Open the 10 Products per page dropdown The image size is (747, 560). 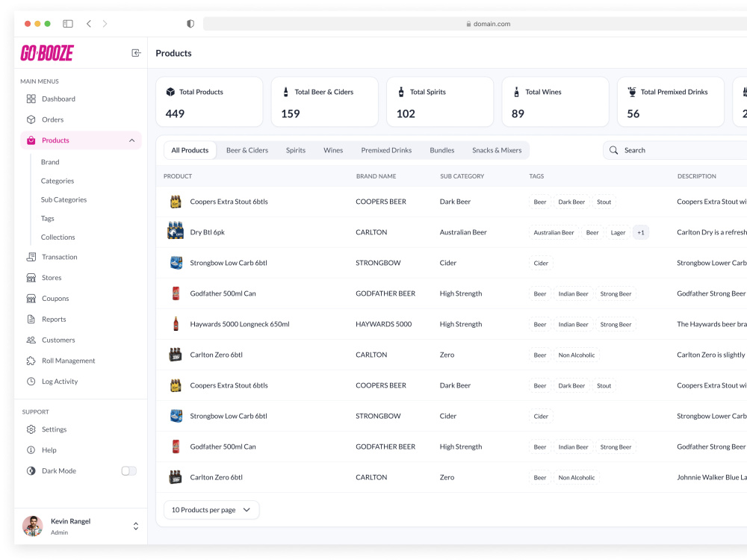point(211,510)
